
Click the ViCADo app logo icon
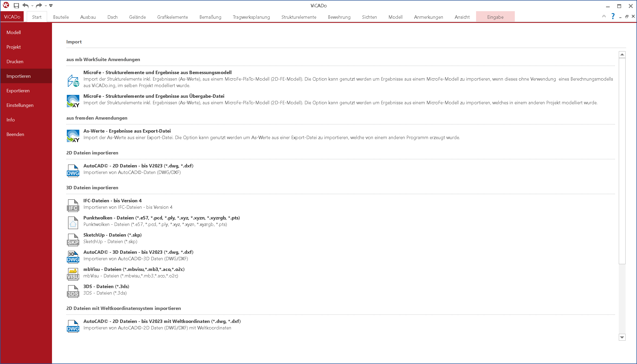[x=6, y=5]
